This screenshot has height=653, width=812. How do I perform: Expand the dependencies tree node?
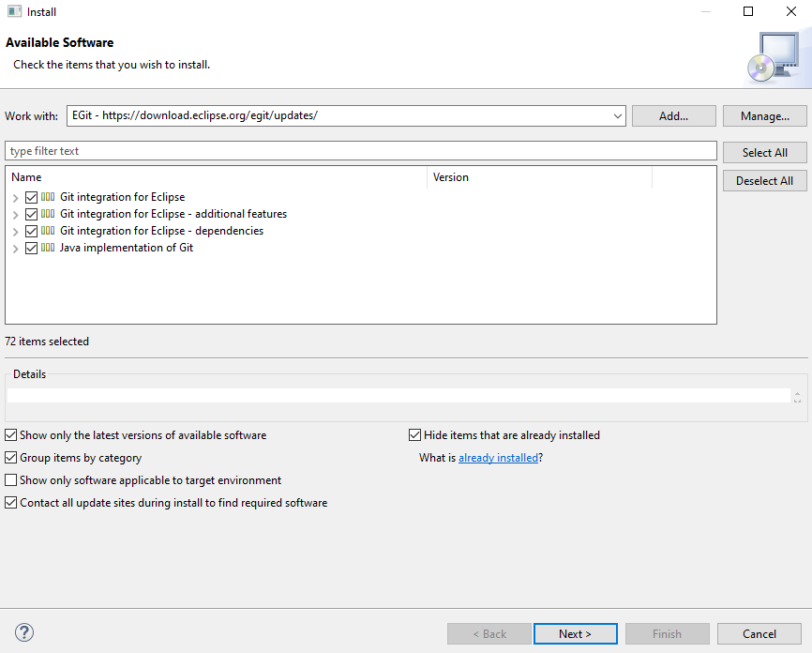pyautogui.click(x=16, y=232)
